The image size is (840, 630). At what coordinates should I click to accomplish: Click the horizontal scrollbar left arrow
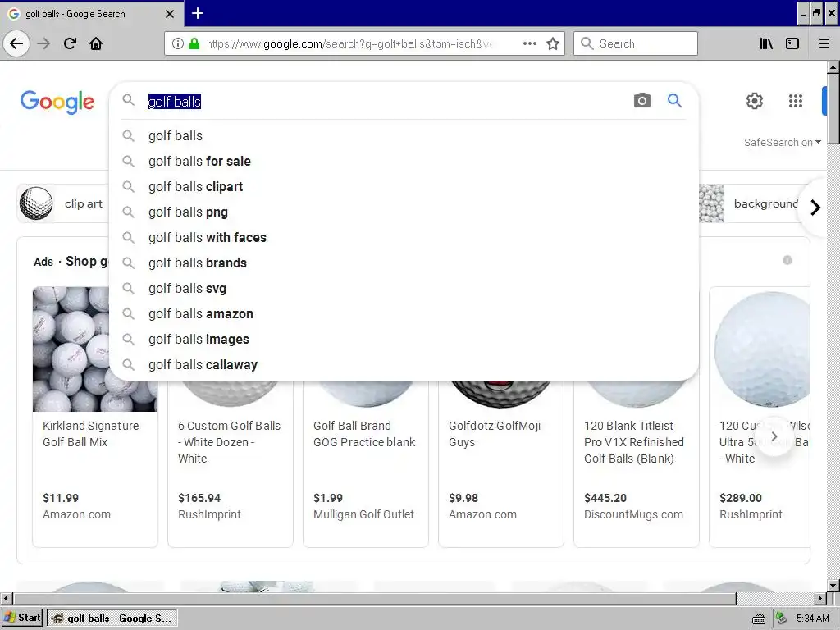tap(6, 598)
